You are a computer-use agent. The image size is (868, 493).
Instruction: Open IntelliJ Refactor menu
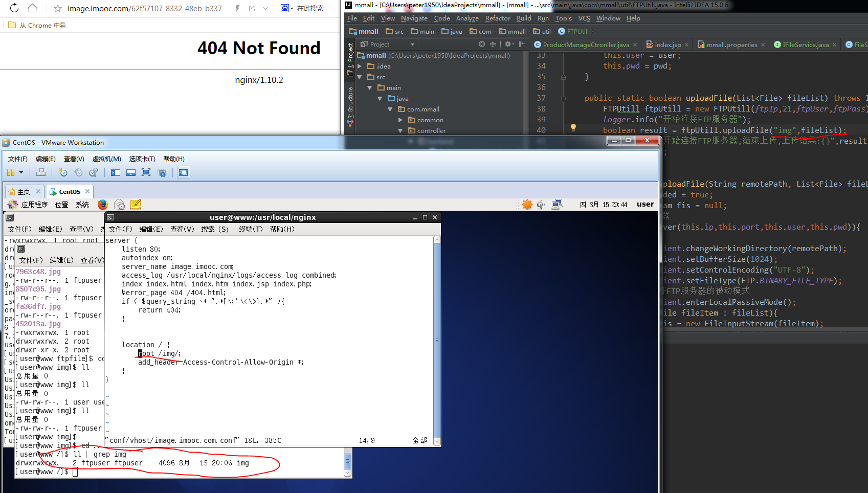tap(498, 18)
